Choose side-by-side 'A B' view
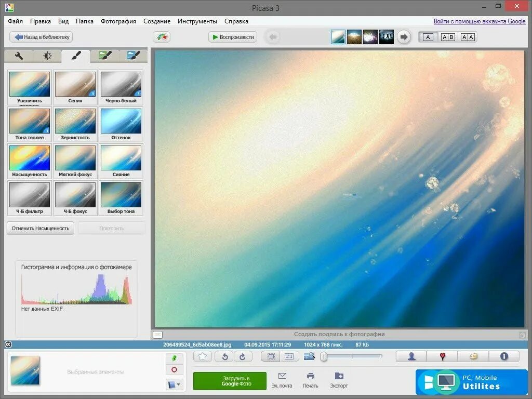 coord(448,37)
